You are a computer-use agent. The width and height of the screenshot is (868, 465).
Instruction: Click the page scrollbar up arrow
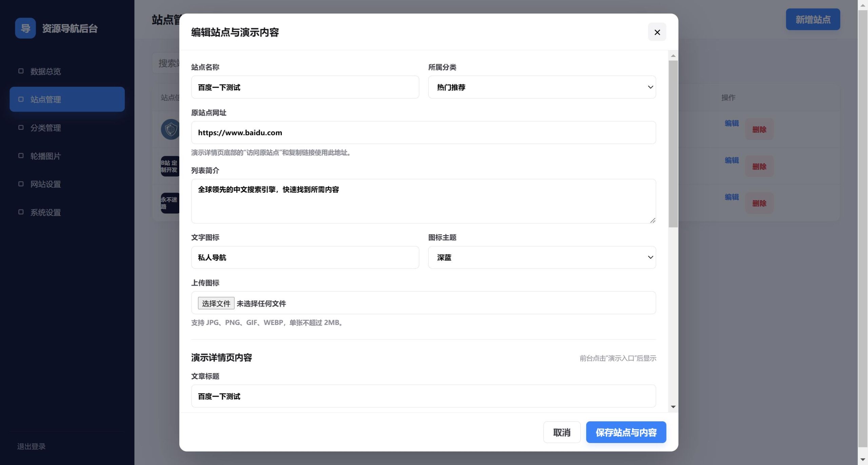click(x=863, y=5)
